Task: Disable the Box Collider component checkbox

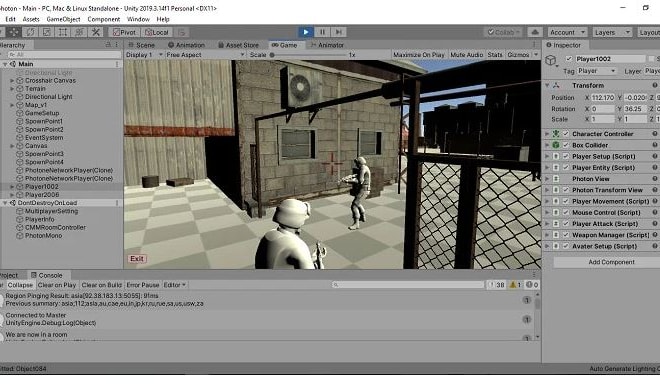Action: pos(566,145)
